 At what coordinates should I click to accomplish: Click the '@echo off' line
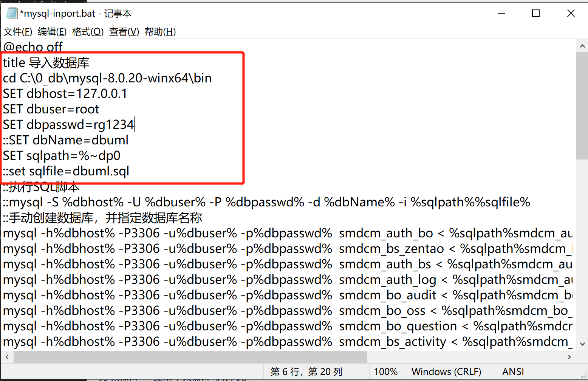33,47
